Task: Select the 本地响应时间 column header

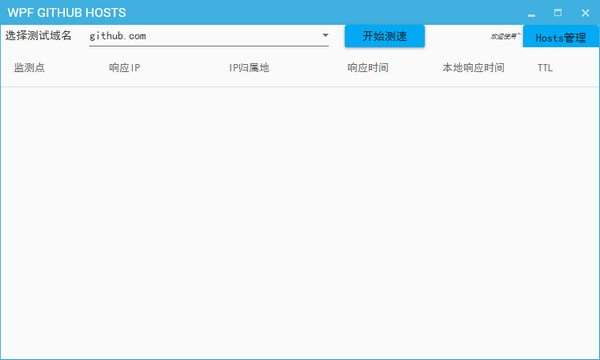Action: coord(473,68)
